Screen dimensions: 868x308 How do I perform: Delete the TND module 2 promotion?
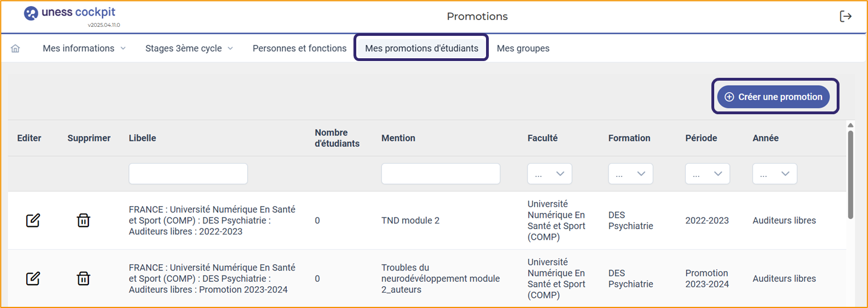83,221
